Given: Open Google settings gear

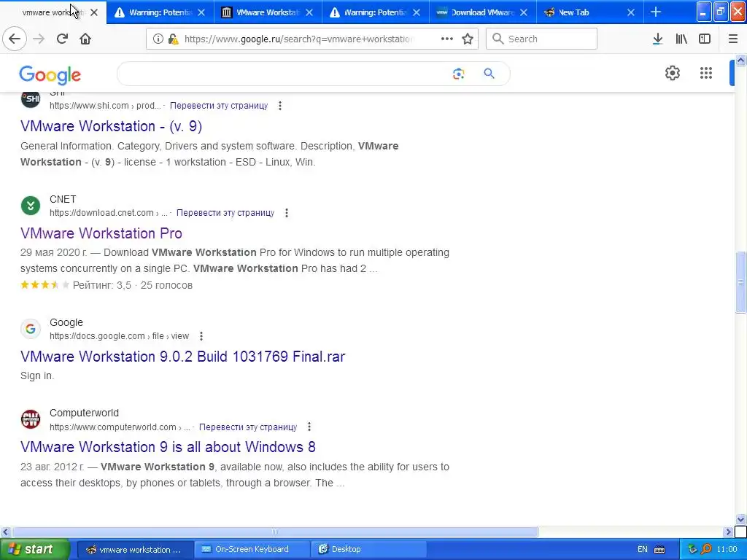Looking at the screenshot, I should click(x=672, y=73).
